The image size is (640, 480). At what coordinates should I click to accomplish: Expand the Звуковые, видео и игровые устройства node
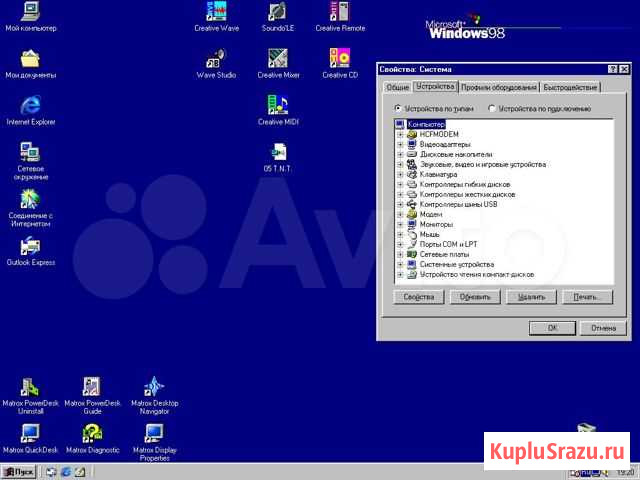pos(400,164)
